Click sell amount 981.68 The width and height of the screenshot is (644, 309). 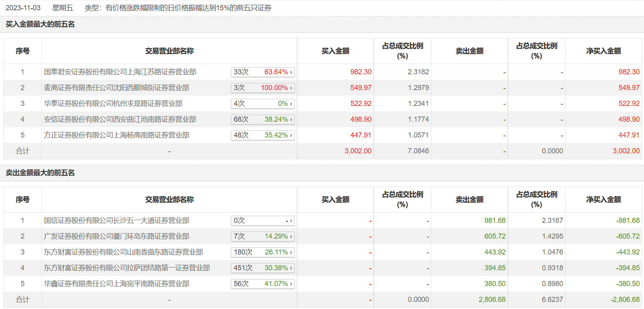(495, 220)
